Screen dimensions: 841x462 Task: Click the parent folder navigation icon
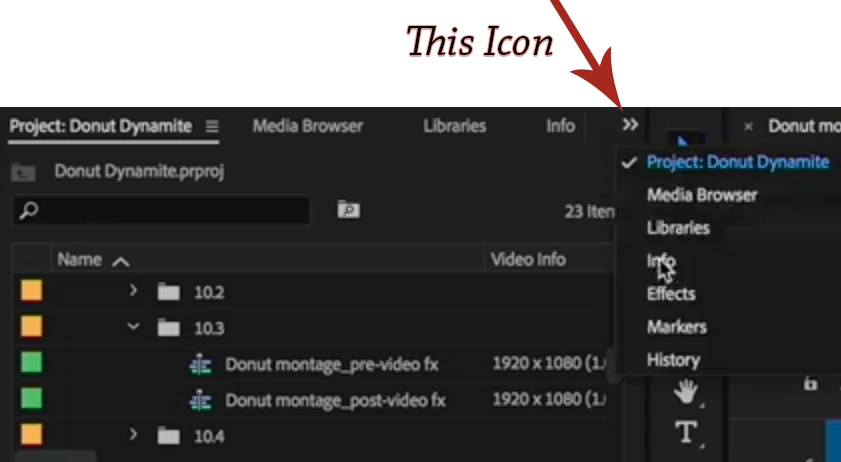23,172
